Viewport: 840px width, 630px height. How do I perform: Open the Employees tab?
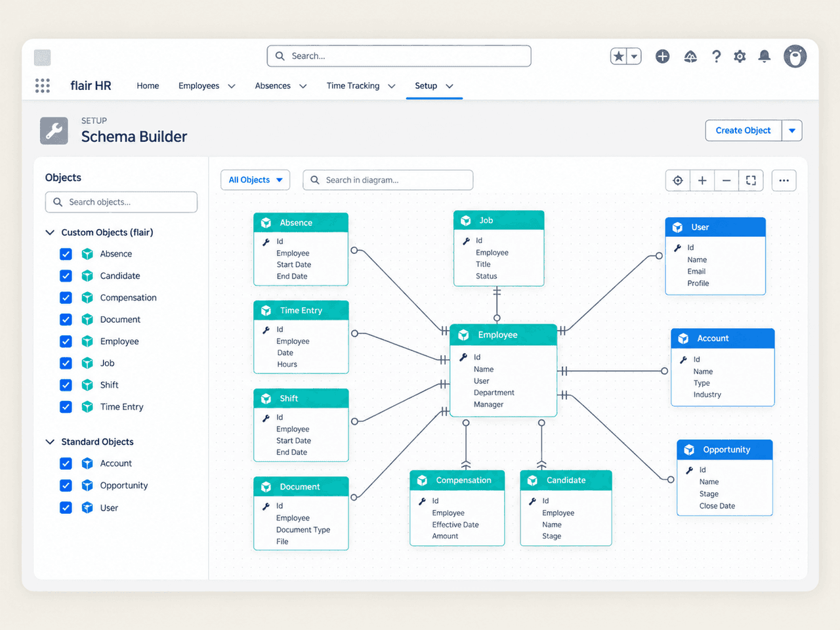click(x=199, y=86)
